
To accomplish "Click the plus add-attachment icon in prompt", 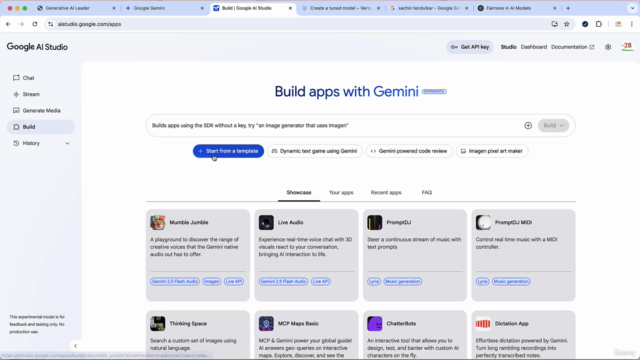I will [x=528, y=125].
